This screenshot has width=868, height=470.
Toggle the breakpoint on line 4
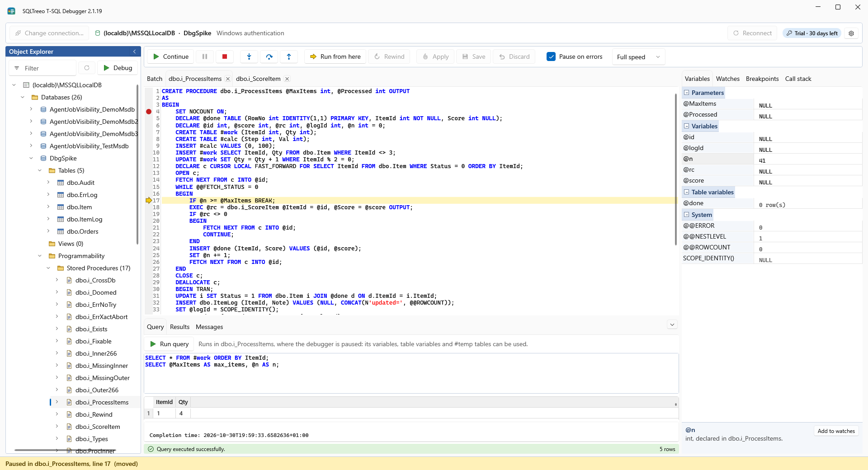(x=149, y=112)
